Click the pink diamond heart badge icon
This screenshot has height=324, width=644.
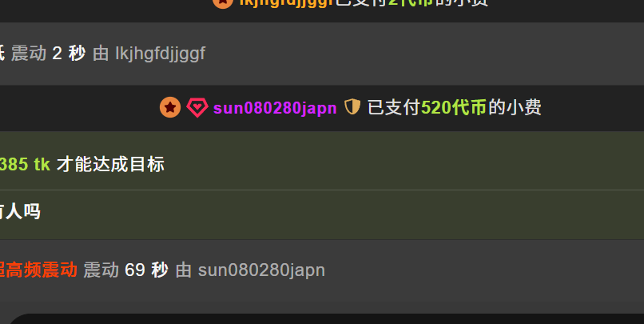(x=197, y=108)
